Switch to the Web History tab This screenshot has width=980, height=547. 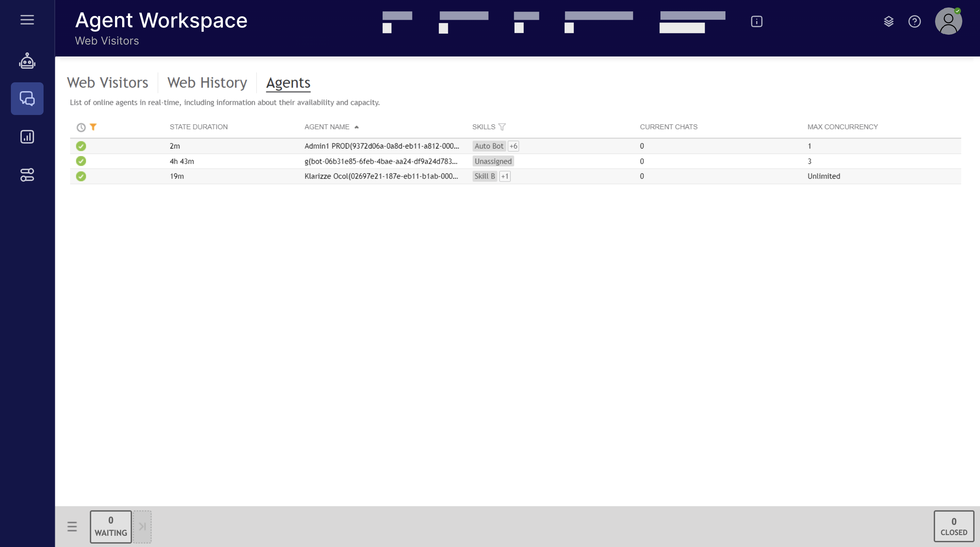coord(207,83)
